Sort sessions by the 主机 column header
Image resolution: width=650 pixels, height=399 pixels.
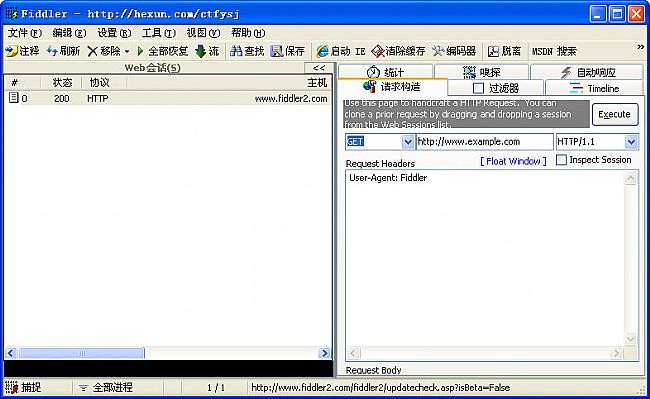pos(229,82)
